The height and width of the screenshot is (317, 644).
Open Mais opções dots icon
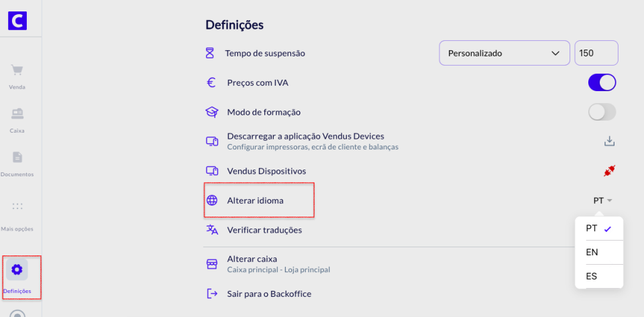(17, 206)
